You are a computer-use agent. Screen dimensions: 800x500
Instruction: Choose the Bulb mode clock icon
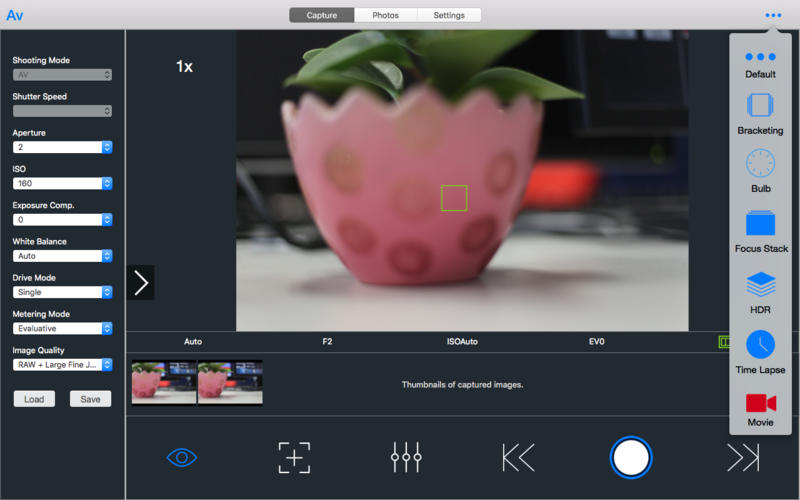[x=760, y=163]
